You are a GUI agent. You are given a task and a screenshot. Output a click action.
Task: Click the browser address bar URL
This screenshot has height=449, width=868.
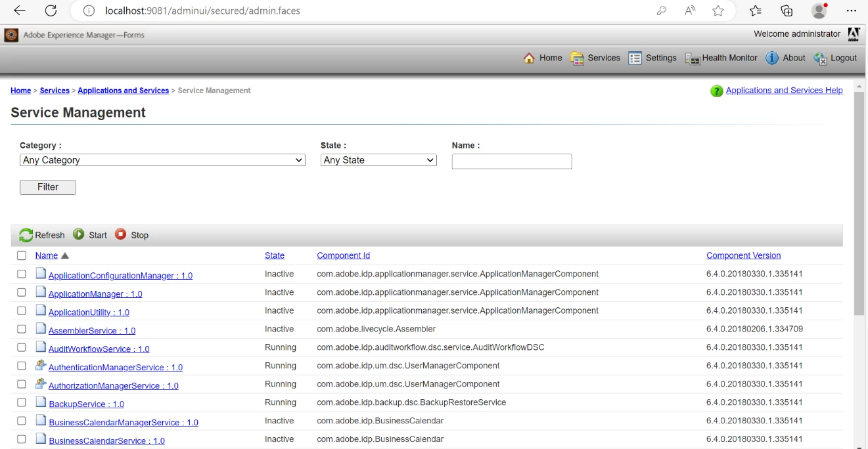click(203, 11)
